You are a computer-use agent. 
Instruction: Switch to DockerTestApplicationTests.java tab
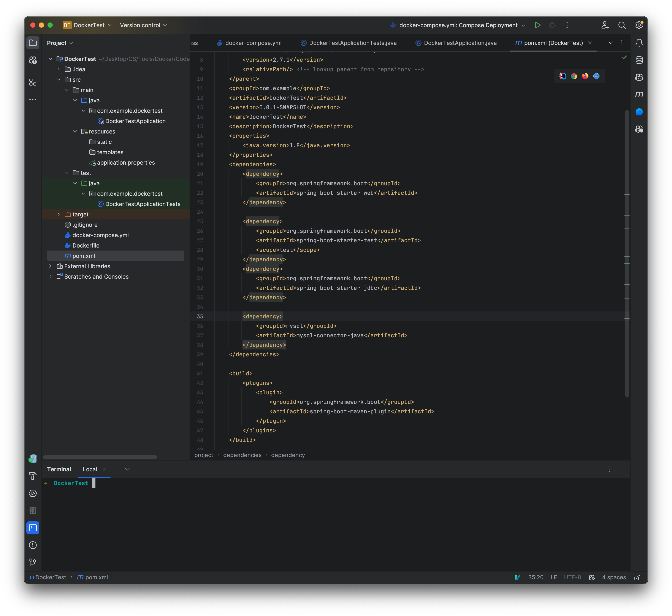pyautogui.click(x=349, y=43)
